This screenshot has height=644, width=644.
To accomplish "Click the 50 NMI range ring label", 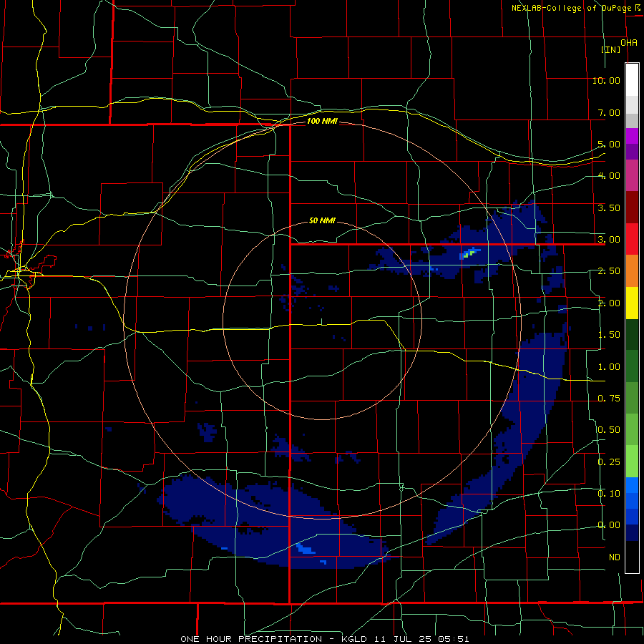I will (322, 220).
